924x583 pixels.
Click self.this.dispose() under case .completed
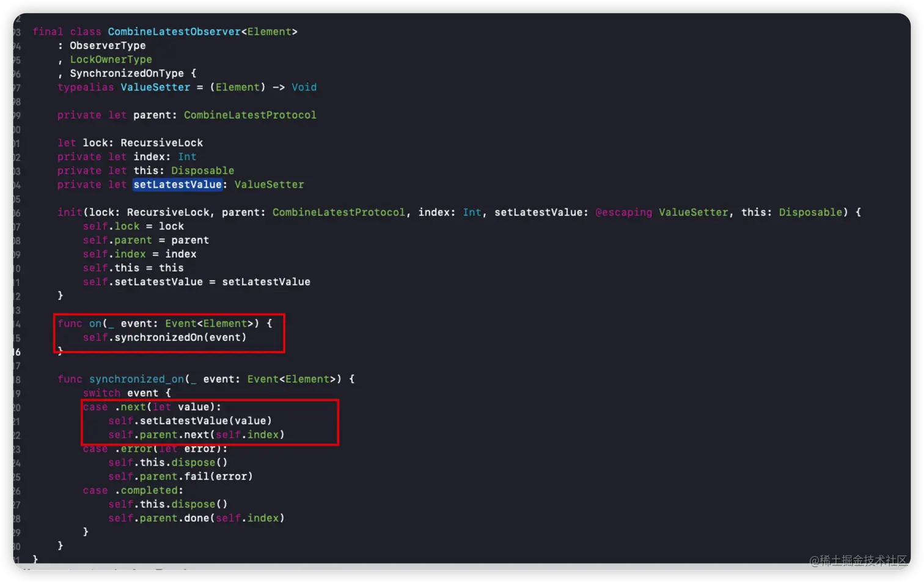[168, 504]
